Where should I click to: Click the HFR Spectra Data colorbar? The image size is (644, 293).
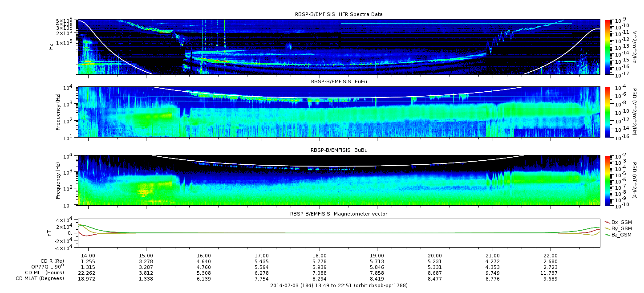click(607, 47)
